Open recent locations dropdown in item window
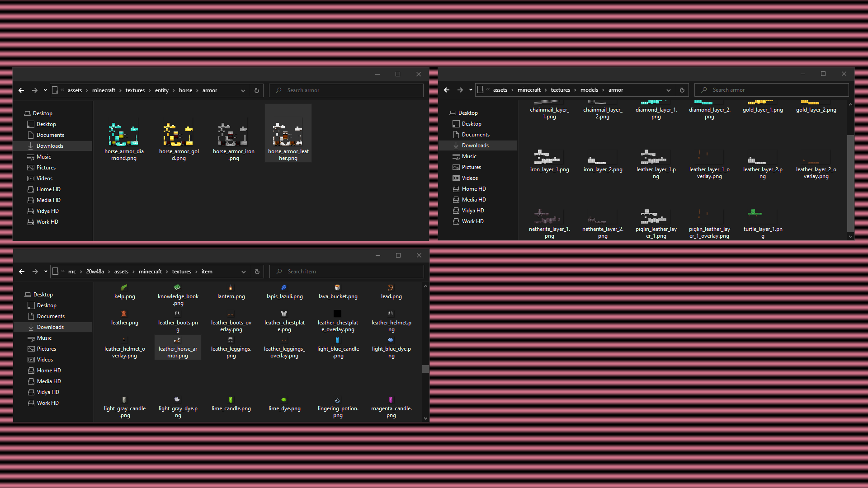Image resolution: width=868 pixels, height=488 pixels. coord(46,272)
